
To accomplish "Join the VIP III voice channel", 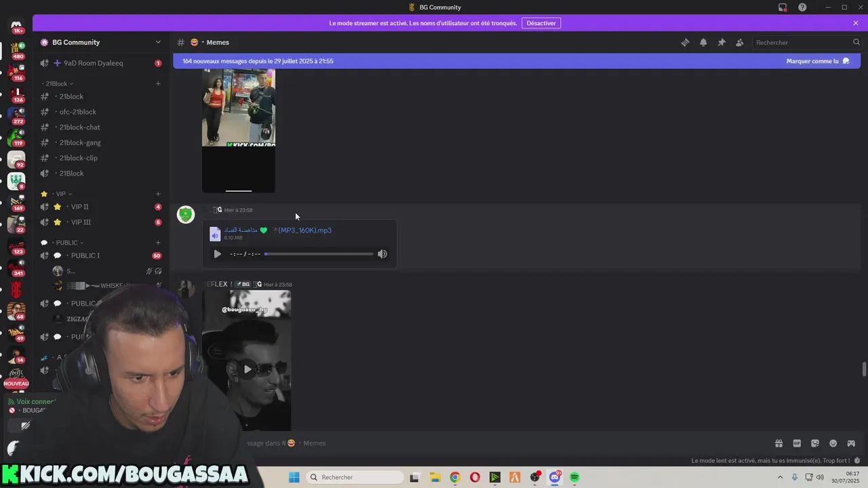I will click(x=101, y=222).
